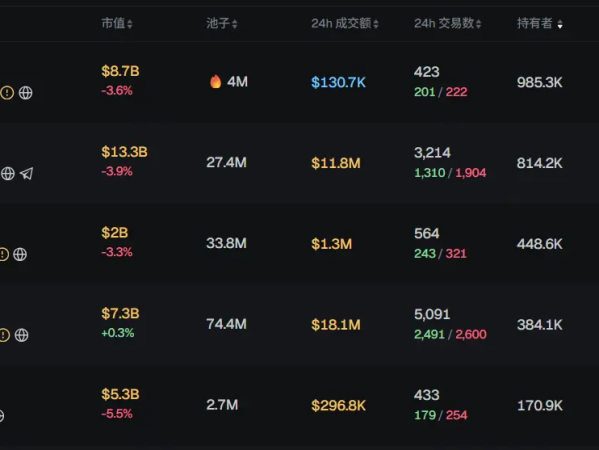Click the fire icon beside 4M pool
Image resolution: width=599 pixels, height=450 pixels.
[216, 81]
